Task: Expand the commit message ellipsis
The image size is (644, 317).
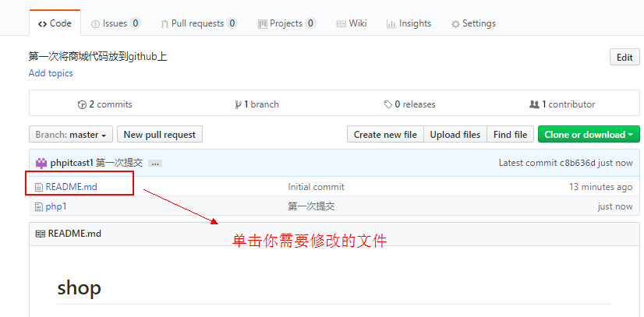Action: (x=155, y=164)
